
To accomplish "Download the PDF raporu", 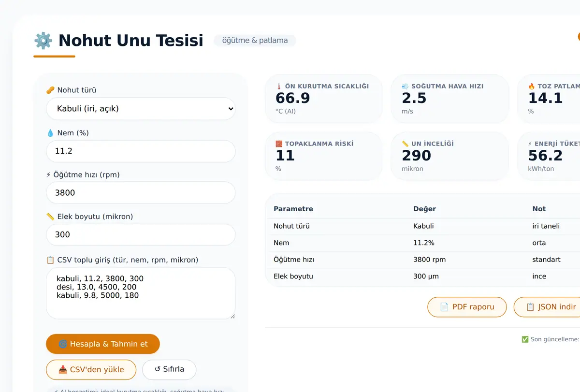I will click(x=467, y=307).
